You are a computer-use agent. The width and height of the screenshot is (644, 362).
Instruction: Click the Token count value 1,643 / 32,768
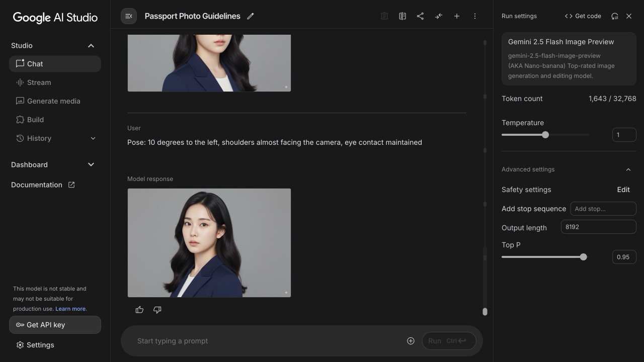tap(612, 99)
